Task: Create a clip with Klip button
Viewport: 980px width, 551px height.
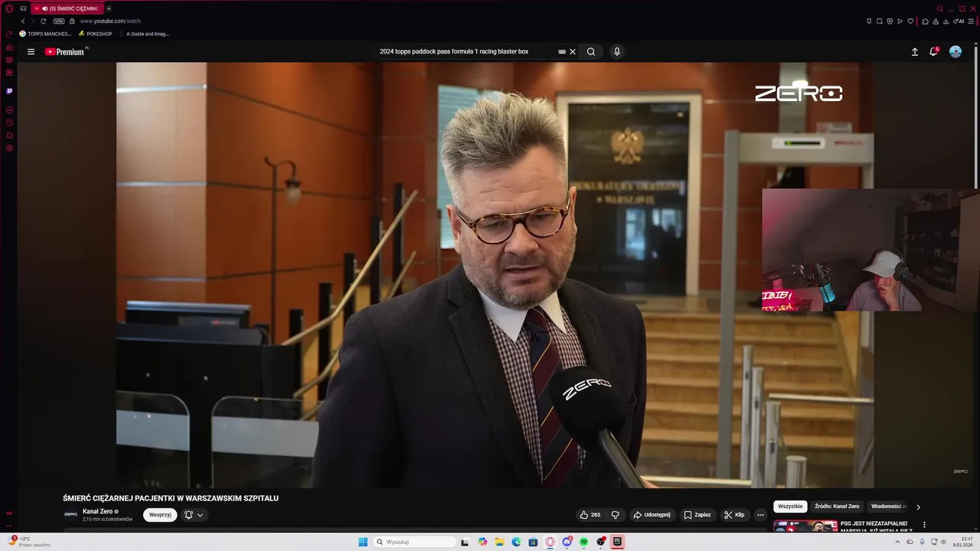Action: (734, 515)
